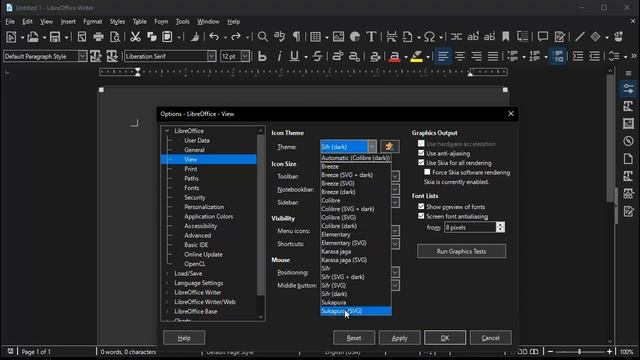Click the Cut scissors icon in toolbar
The image size is (640, 360).
(x=135, y=37)
